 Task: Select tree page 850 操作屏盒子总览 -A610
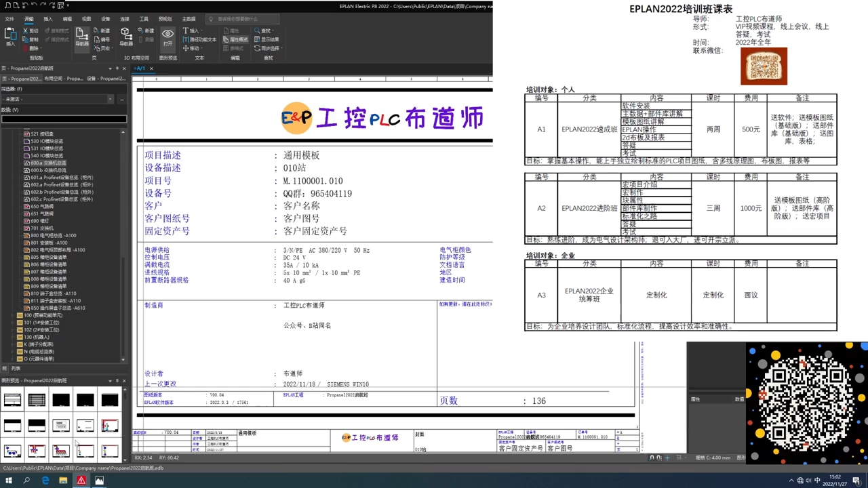coord(58,308)
